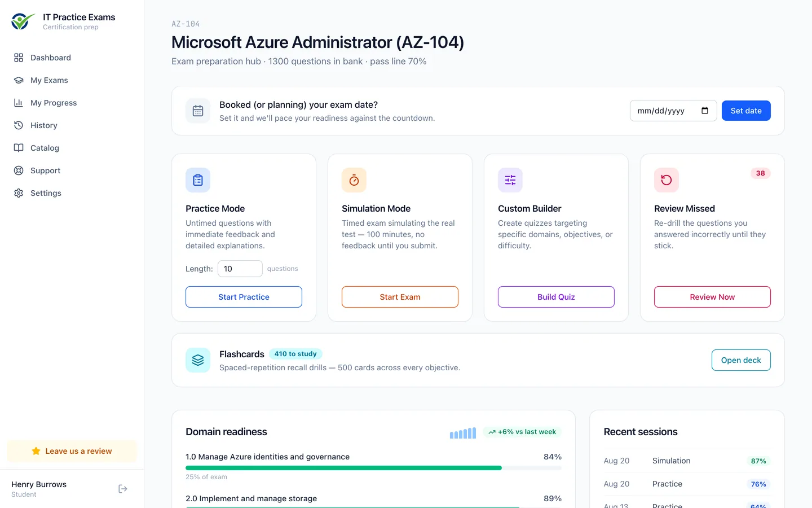
Task: Go to My Exams
Action: coord(72,80)
